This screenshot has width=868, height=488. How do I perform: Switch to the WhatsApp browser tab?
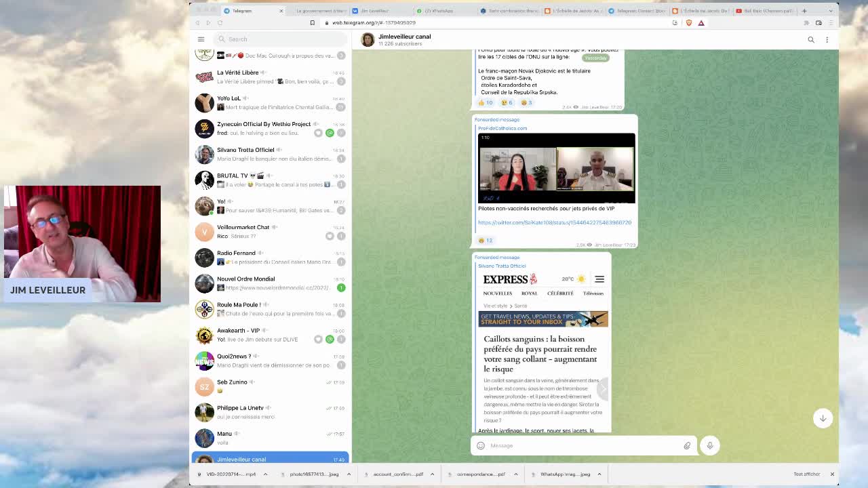tap(444, 11)
